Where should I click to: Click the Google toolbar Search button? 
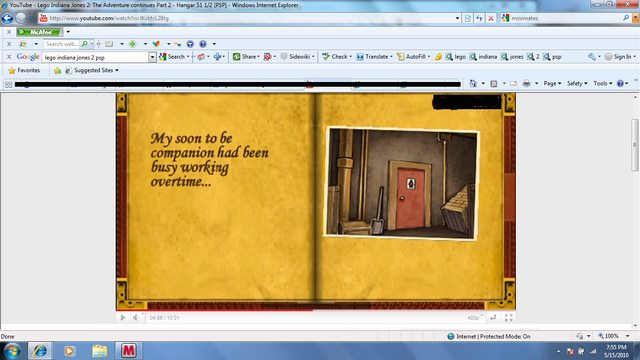(x=172, y=57)
